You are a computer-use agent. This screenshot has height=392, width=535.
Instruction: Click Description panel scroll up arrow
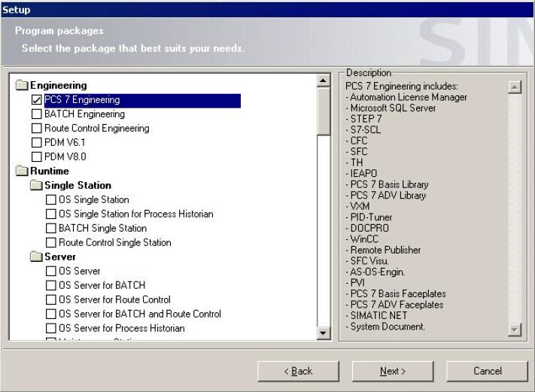point(515,87)
